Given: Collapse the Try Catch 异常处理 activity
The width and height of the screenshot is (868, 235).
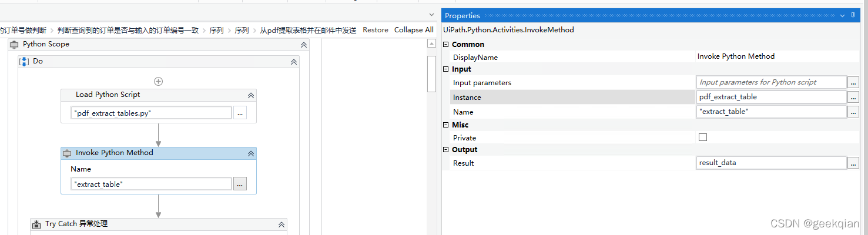Looking at the screenshot, I should click(x=281, y=224).
